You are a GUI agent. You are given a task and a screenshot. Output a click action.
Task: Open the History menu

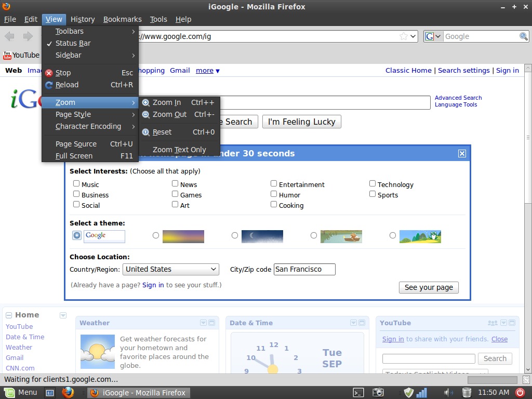click(x=83, y=19)
